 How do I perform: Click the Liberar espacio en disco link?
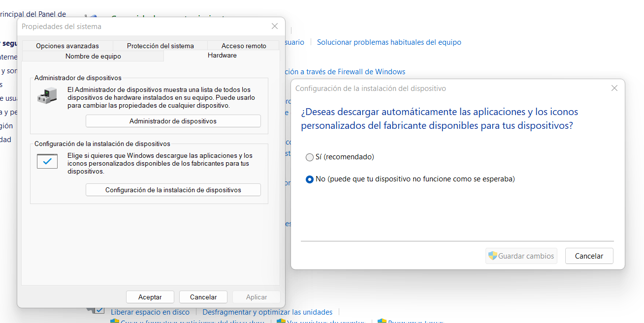[150, 312]
